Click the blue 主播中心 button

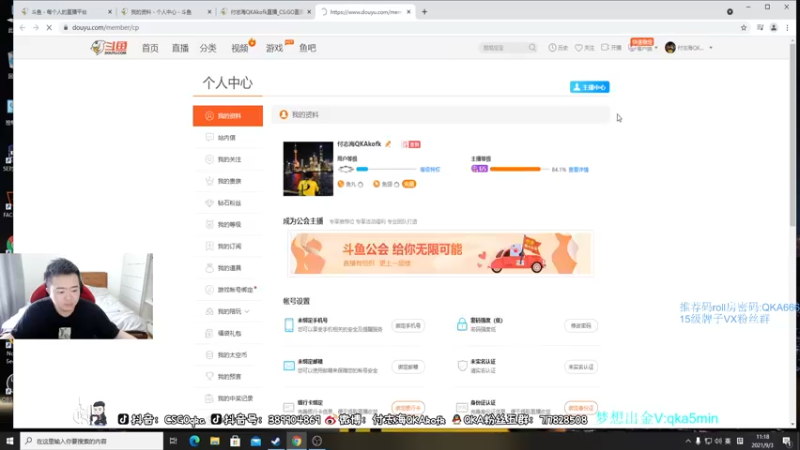pyautogui.click(x=589, y=87)
